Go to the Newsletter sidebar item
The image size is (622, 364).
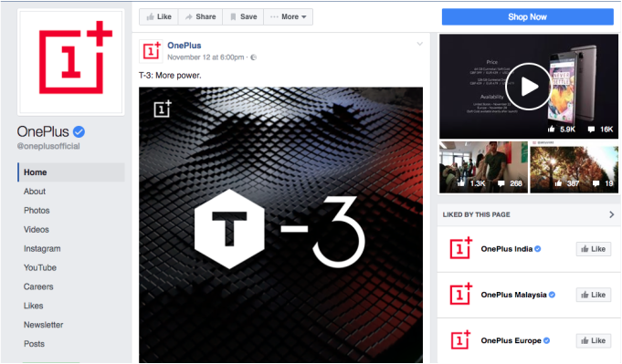pos(43,325)
